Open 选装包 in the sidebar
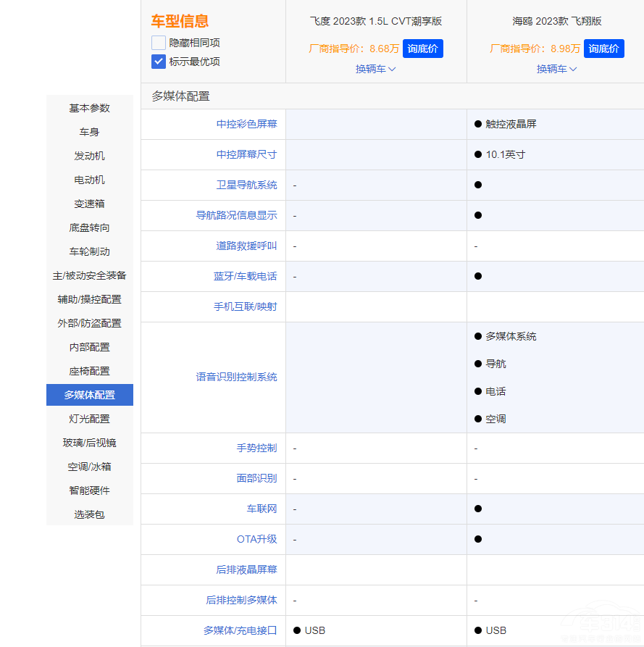This screenshot has width=644, height=647. click(90, 514)
